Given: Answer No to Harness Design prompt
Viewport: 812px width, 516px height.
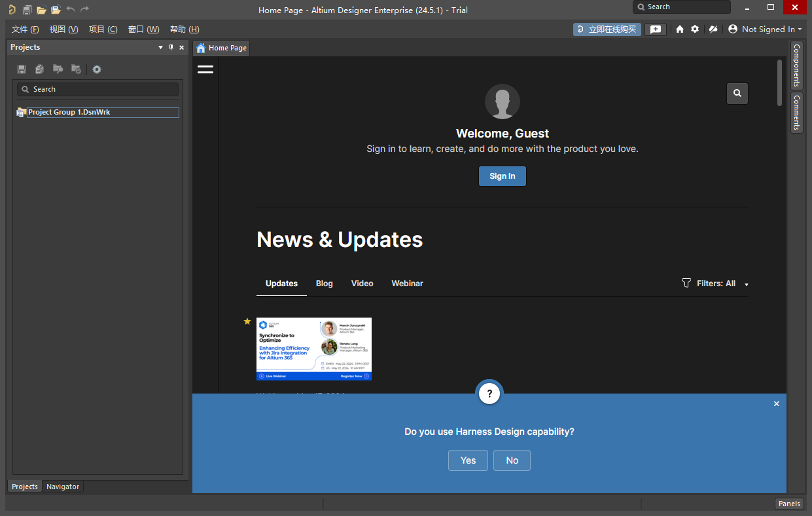Looking at the screenshot, I should tap(512, 460).
